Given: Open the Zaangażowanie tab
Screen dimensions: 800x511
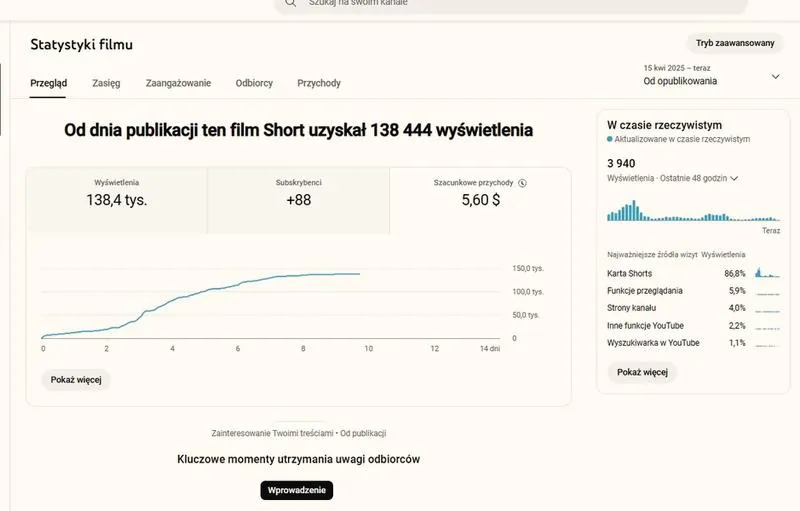Looking at the screenshot, I should [178, 83].
